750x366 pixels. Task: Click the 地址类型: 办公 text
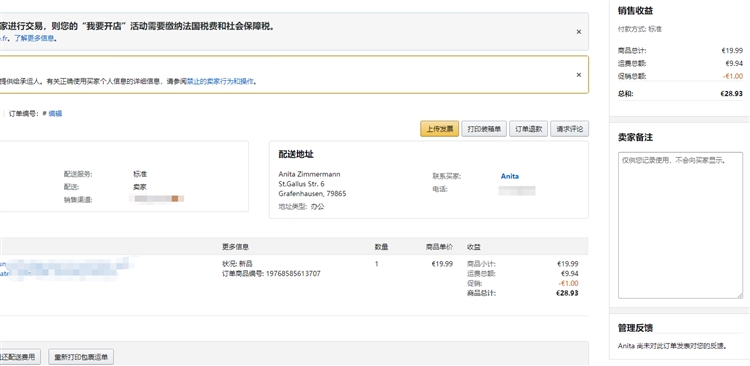coord(301,207)
